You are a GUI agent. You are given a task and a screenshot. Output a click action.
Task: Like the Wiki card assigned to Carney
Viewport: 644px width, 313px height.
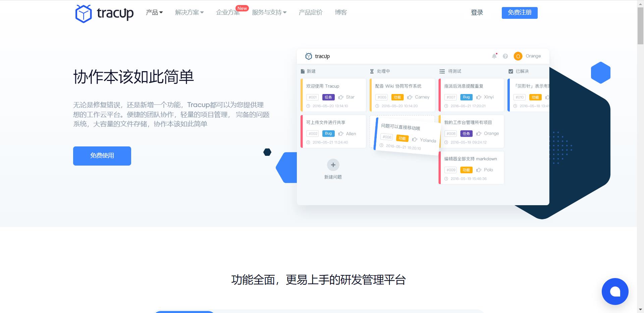410,97
